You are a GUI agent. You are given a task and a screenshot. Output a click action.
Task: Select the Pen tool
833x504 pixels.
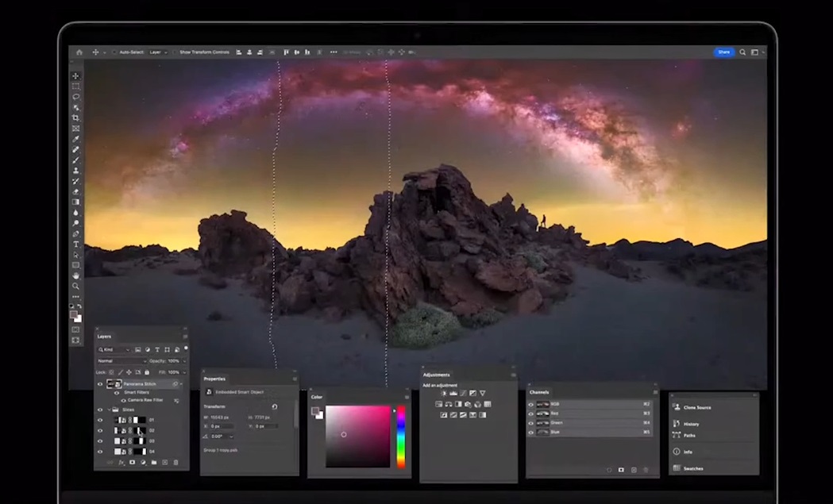[x=76, y=233]
